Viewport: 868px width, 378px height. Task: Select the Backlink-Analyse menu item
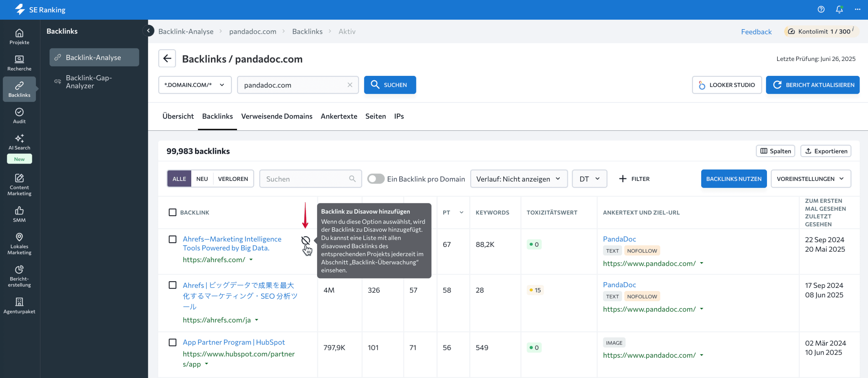coord(94,57)
